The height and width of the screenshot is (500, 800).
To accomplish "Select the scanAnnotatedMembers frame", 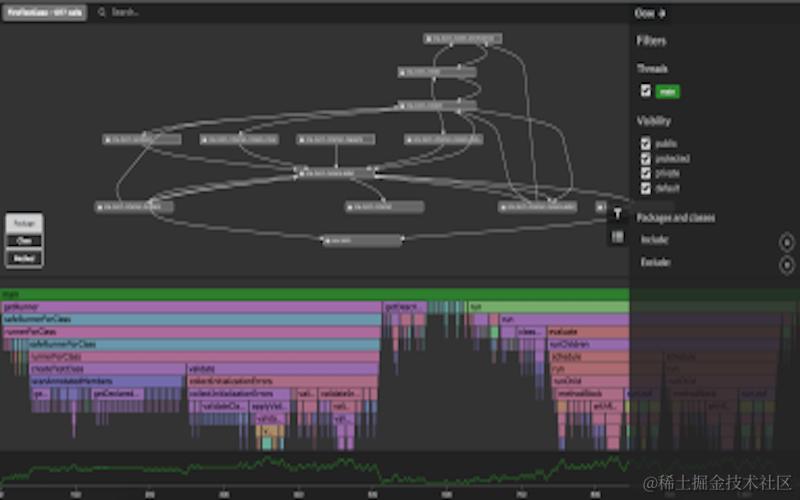I will tap(107, 381).
